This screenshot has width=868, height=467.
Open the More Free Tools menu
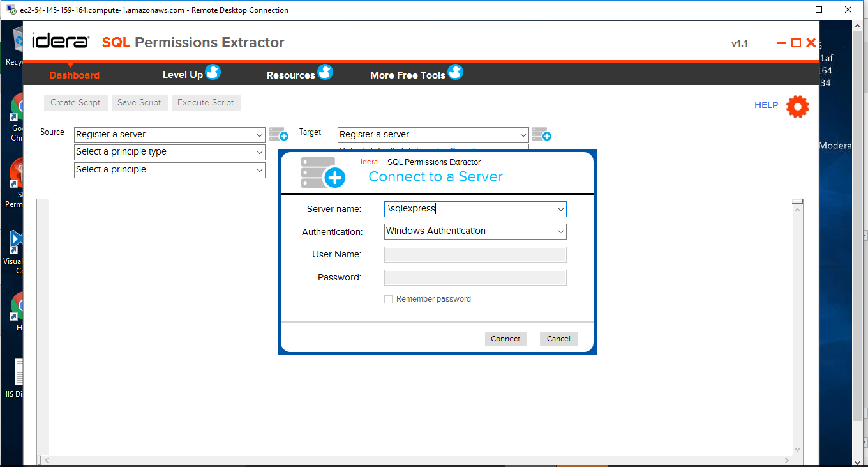(x=407, y=75)
